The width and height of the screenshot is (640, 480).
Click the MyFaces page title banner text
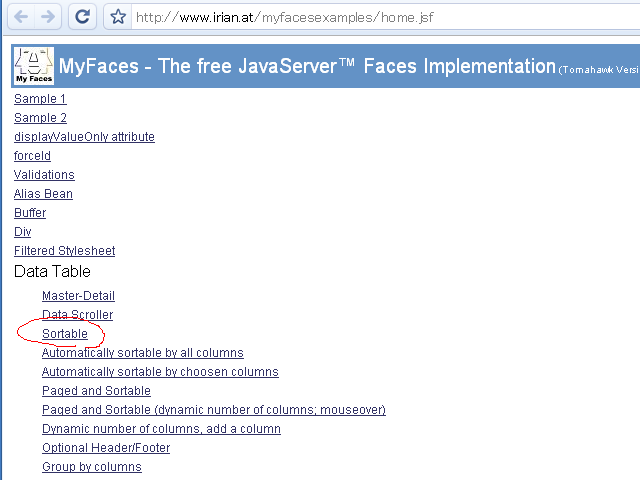click(307, 66)
